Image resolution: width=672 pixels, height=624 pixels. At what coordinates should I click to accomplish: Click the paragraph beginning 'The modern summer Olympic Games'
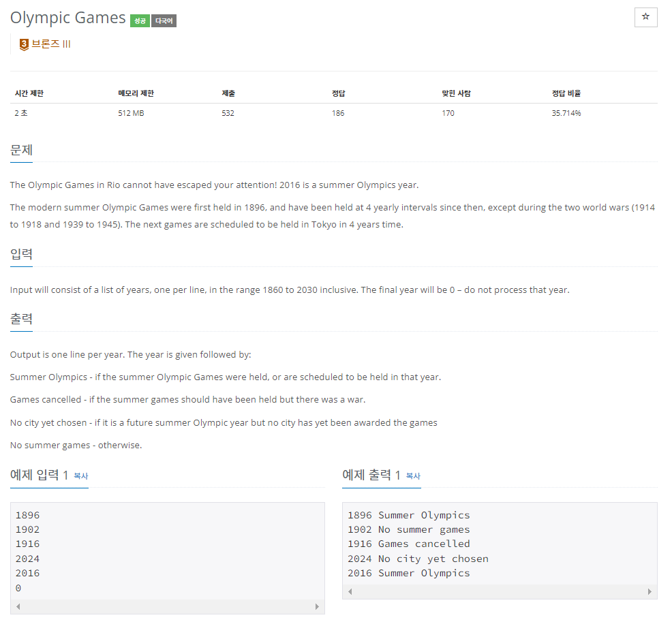(333, 216)
